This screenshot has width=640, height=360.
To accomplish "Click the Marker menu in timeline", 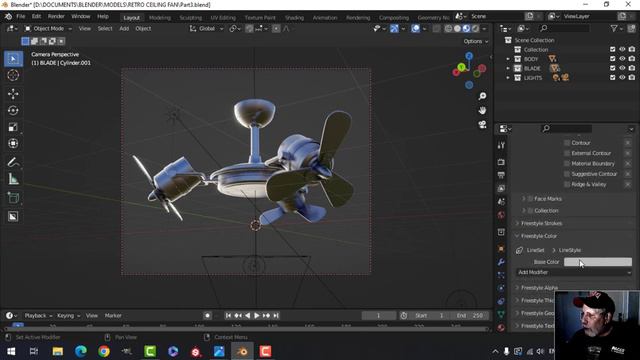I will coord(113,316).
